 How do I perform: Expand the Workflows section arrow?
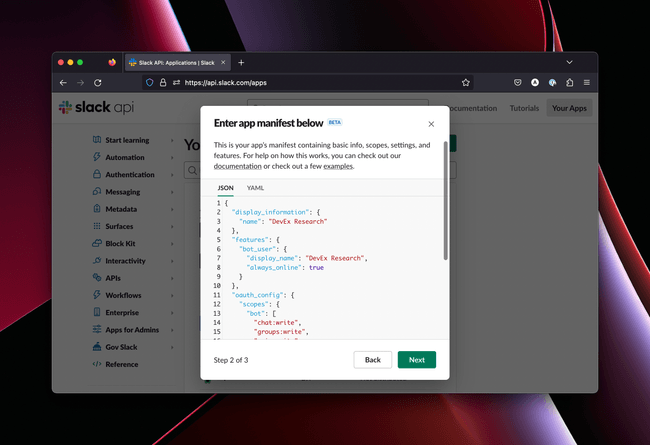pos(172,295)
